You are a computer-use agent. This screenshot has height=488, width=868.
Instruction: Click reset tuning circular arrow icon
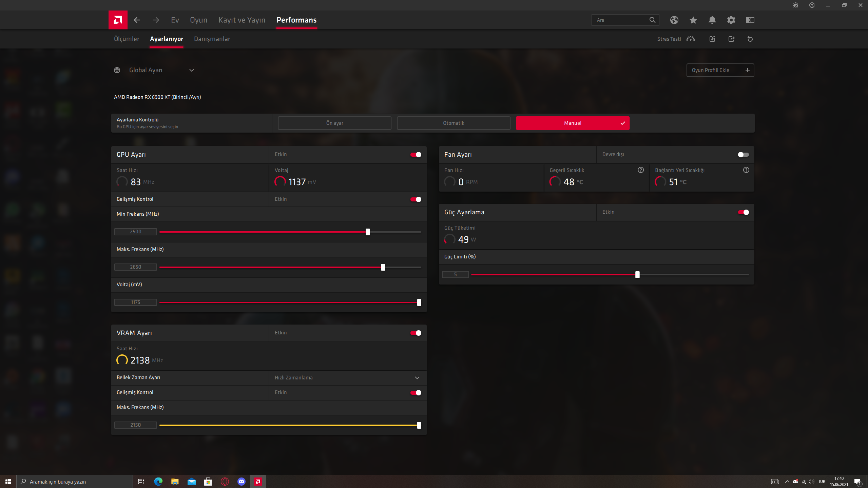pyautogui.click(x=750, y=39)
